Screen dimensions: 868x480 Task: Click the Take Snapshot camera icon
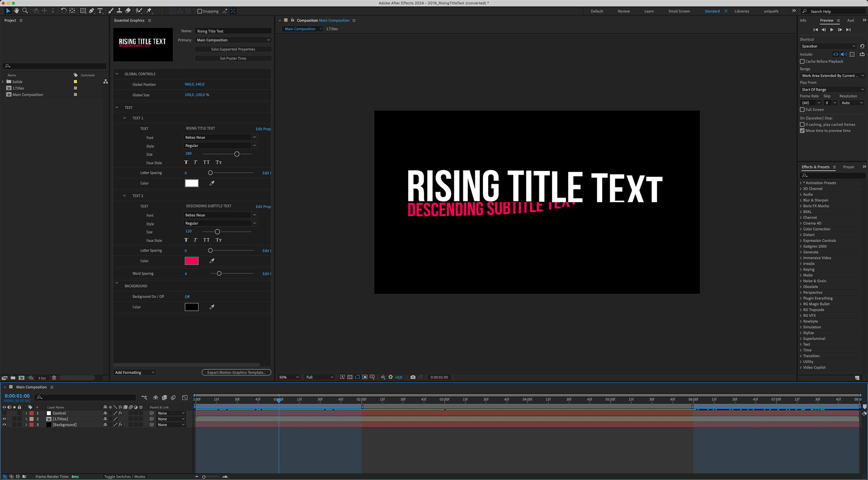tap(413, 377)
